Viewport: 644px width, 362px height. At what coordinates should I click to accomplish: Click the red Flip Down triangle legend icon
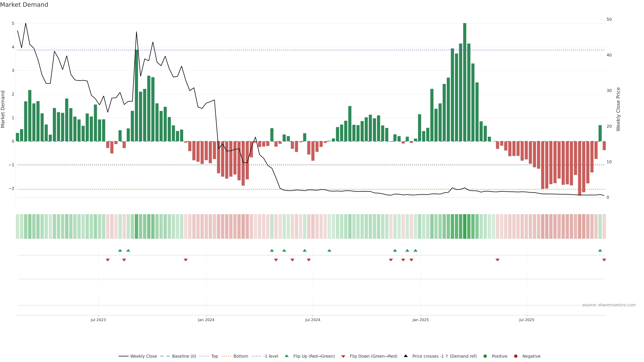click(x=343, y=356)
